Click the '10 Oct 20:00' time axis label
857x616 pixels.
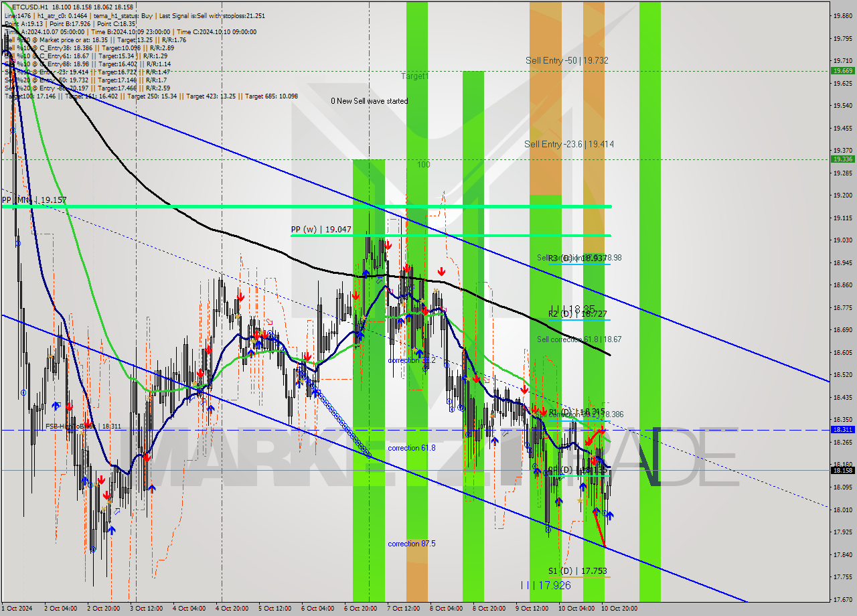(x=619, y=609)
